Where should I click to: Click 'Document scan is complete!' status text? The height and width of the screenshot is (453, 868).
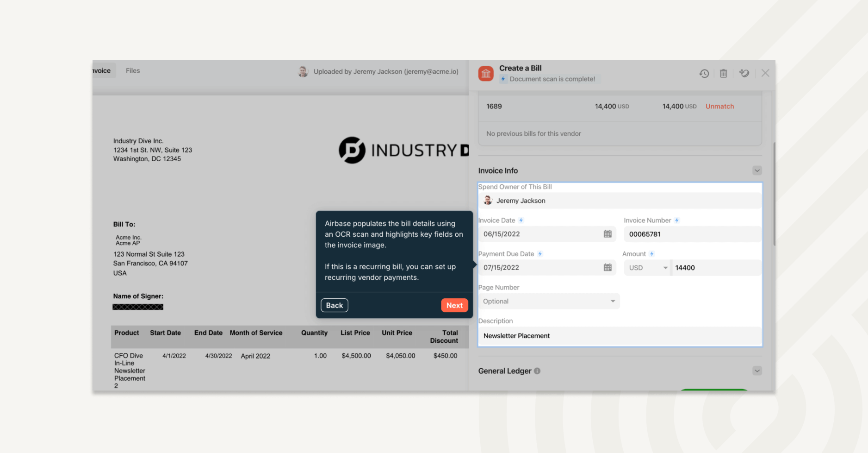[552, 79]
